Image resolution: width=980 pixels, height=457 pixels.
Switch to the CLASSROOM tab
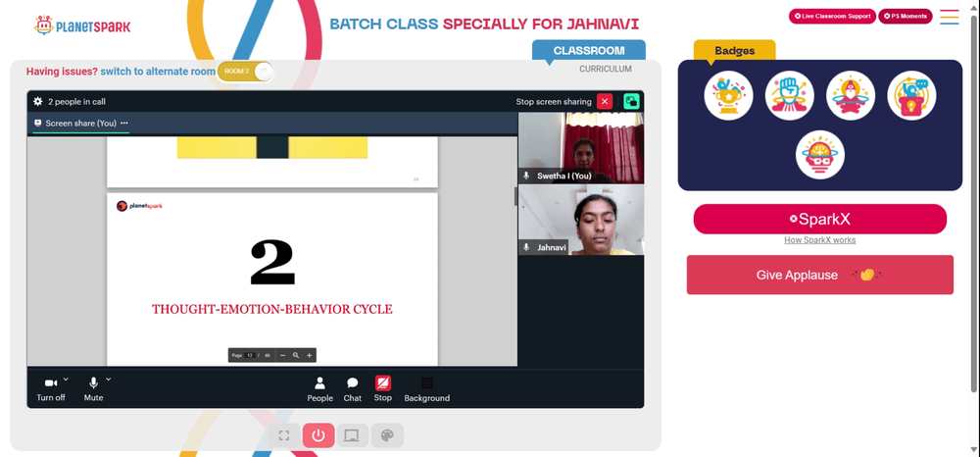589,50
